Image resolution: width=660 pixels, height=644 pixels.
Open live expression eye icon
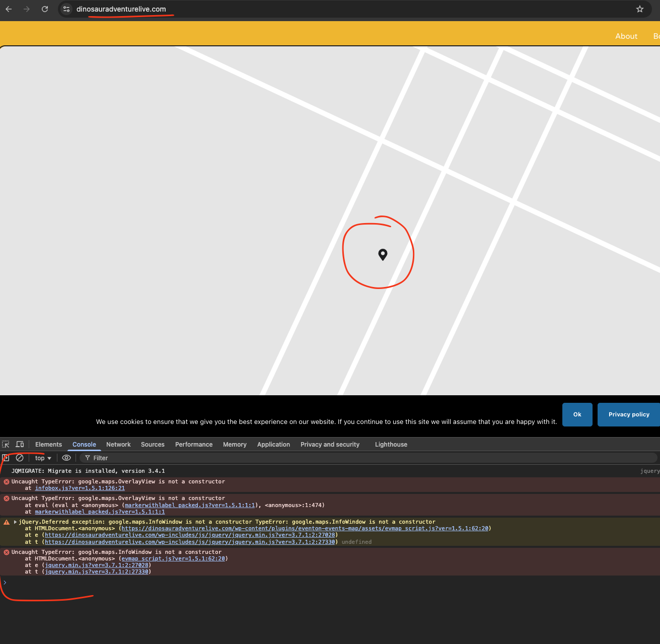tap(66, 458)
